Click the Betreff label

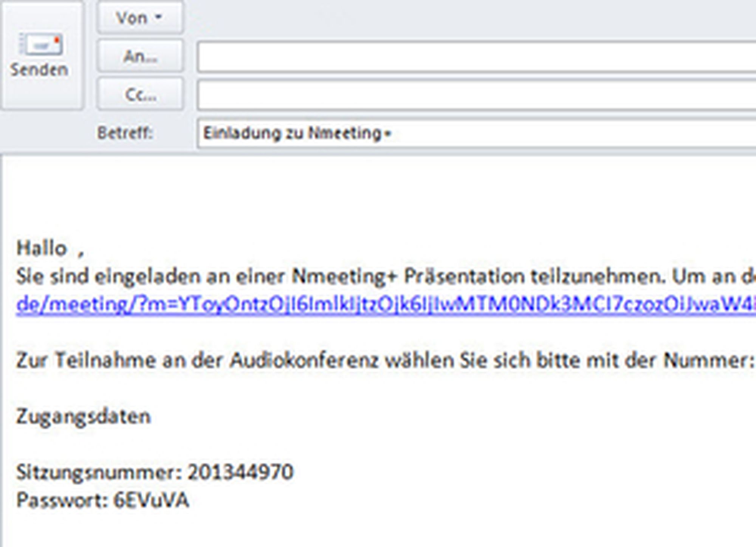(125, 133)
